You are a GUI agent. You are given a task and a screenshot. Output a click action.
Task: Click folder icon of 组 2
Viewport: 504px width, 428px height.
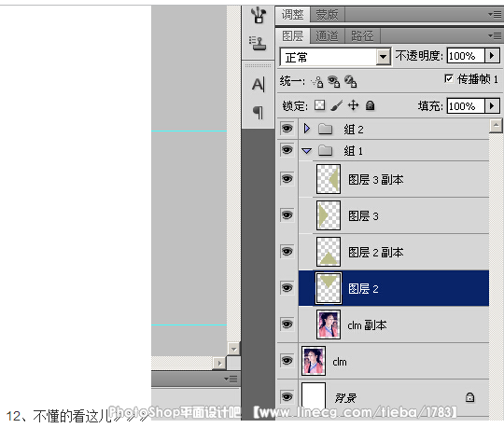[x=325, y=129]
